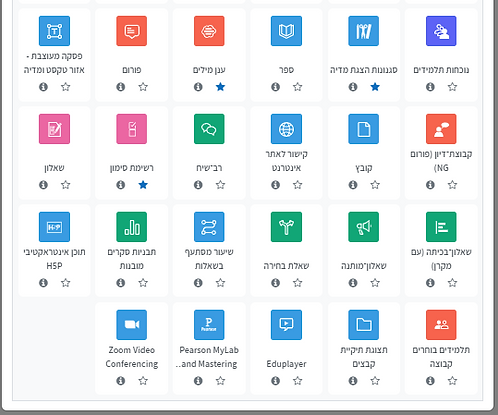Open info for קבוצת־דיון (פורום NG)

(430, 185)
